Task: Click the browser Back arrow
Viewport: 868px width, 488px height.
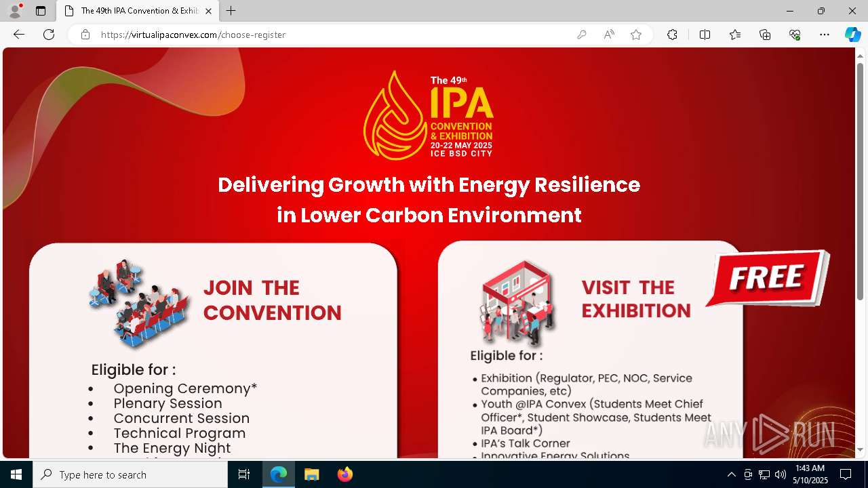Action: [19, 35]
